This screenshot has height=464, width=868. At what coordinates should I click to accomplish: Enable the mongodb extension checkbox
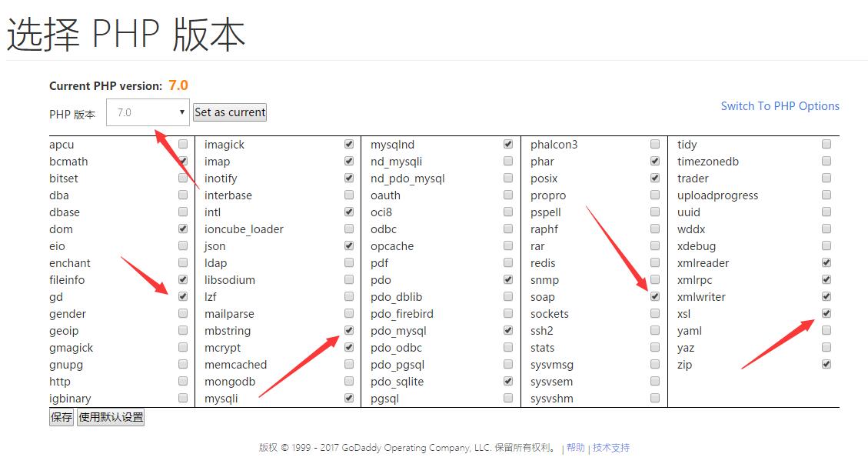[349, 381]
